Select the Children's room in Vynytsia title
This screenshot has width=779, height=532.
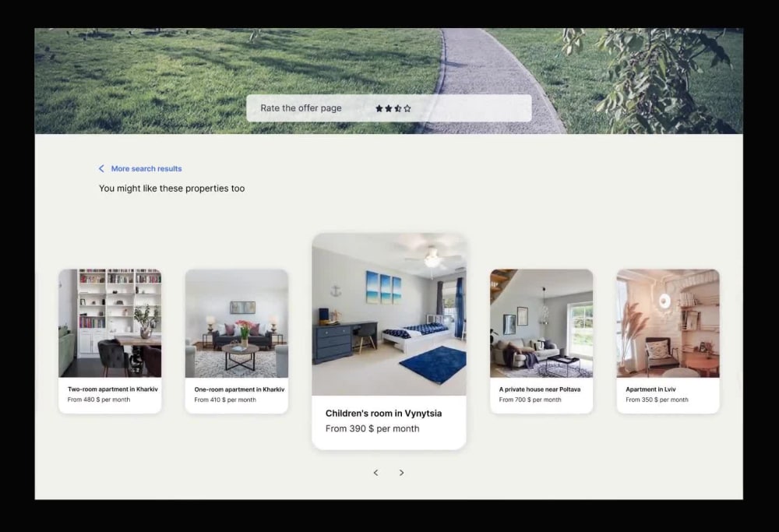(383, 414)
